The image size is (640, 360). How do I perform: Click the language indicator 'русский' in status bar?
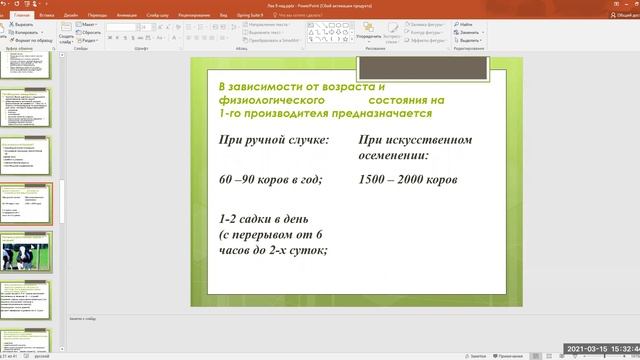pyautogui.click(x=42, y=356)
